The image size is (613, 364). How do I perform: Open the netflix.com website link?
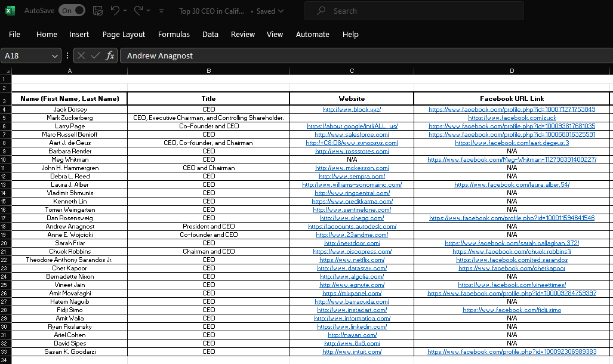352,260
